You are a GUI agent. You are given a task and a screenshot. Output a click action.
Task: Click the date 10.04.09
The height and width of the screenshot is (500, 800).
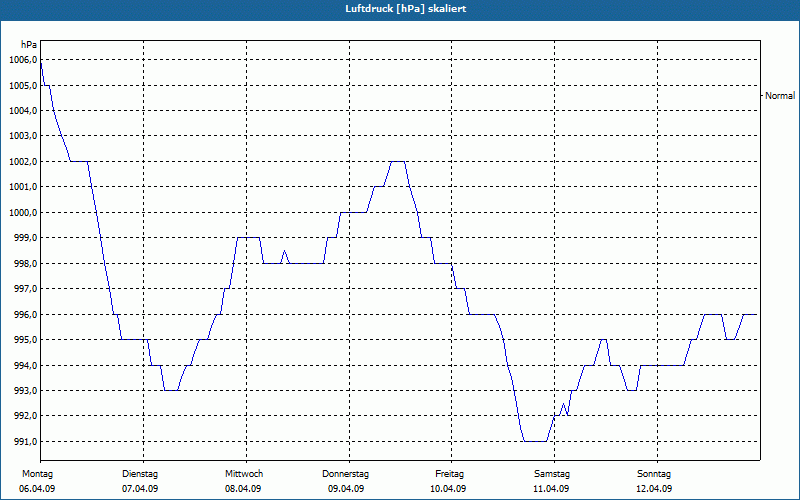448,489
